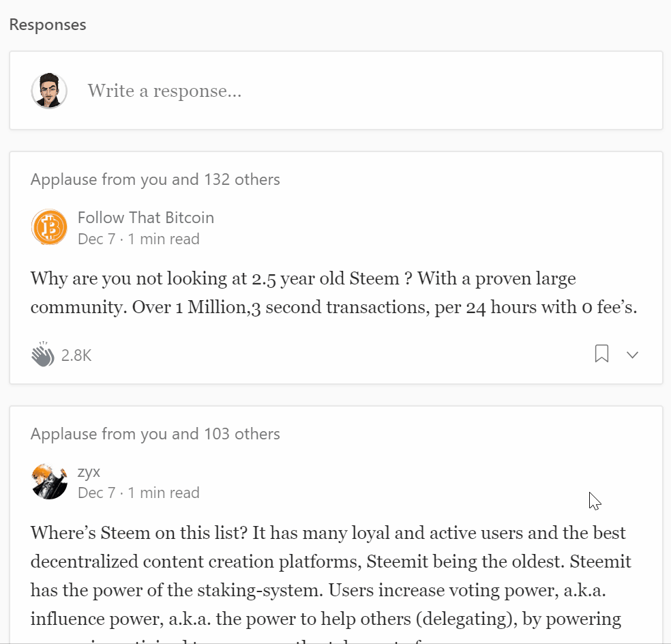Clap for Follow That Bitcoin's response
The image size is (671, 644).
[42, 355]
